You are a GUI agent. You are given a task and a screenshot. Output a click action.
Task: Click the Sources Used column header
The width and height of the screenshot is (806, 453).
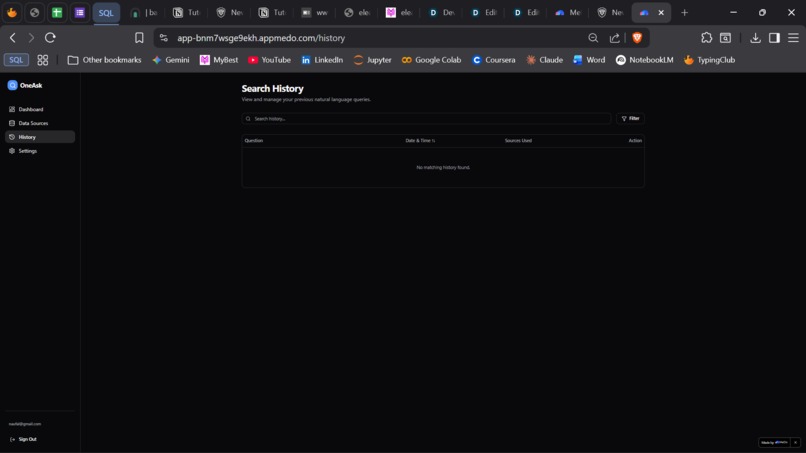click(x=518, y=140)
